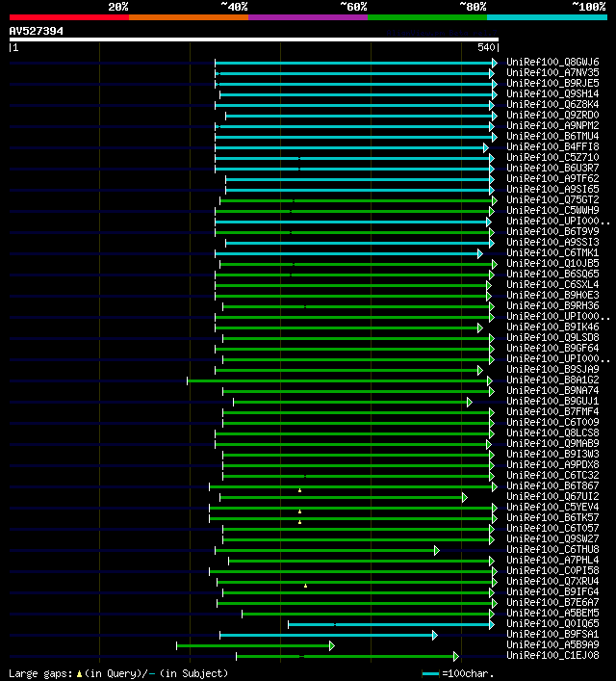Click the AV527394 query name
616x681 pixels.
[36, 31]
